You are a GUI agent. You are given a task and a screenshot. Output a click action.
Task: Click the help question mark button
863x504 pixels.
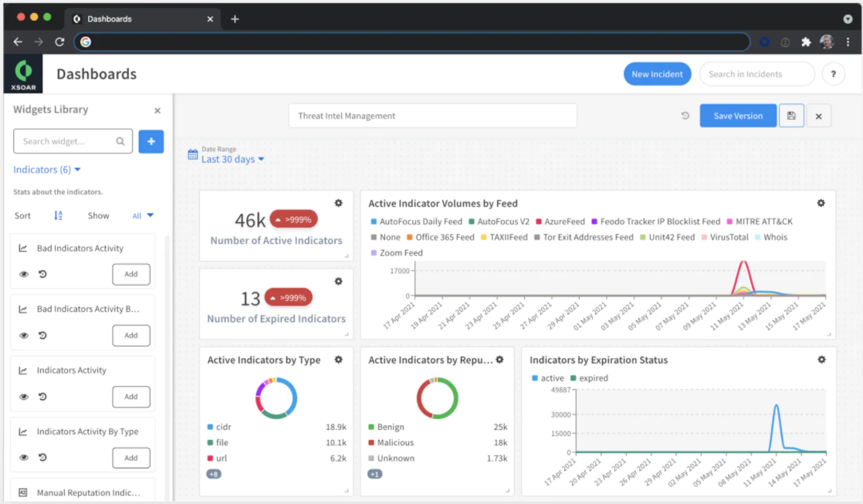(833, 74)
